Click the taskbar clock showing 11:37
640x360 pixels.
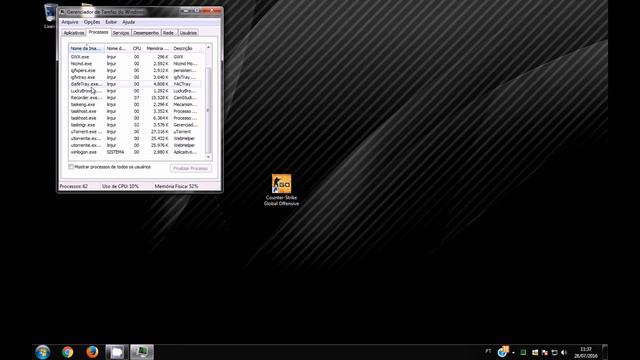586,352
